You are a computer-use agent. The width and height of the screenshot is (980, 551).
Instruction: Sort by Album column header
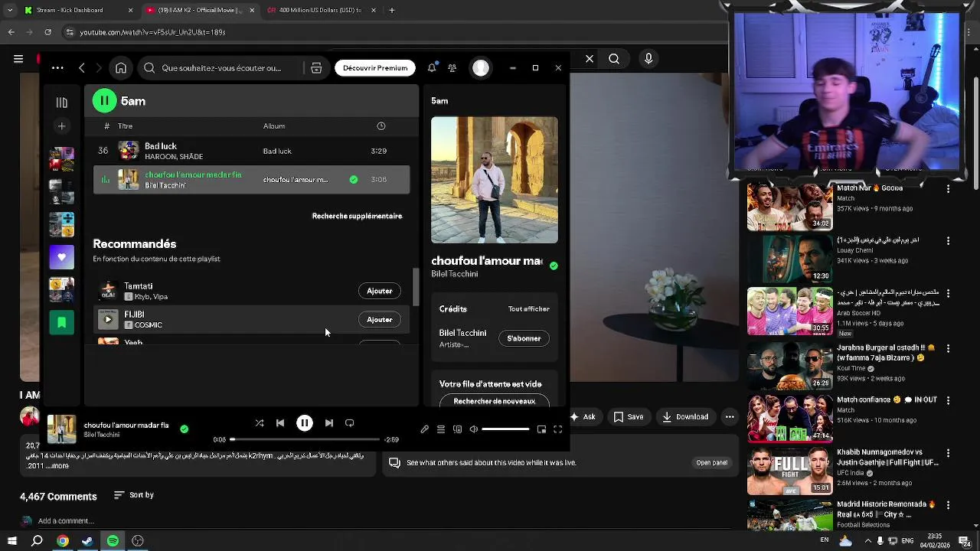[274, 126]
